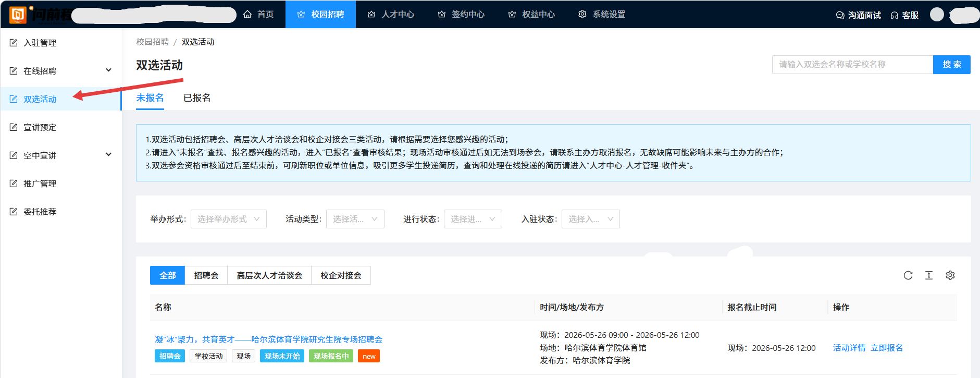
Task: Select 校园招聘 in top navigation
Action: coord(320,14)
